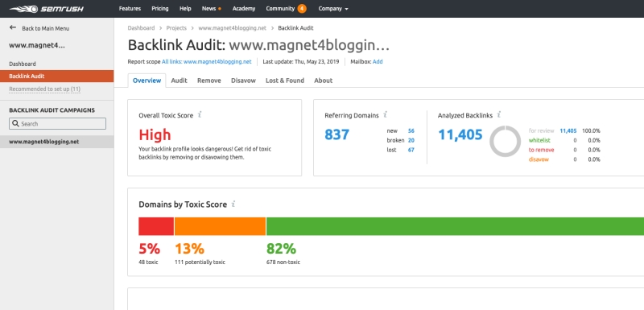Viewport: 644px width, 310px height.
Task: Click Dashboard in the breadcrumb
Action: (x=142, y=28)
